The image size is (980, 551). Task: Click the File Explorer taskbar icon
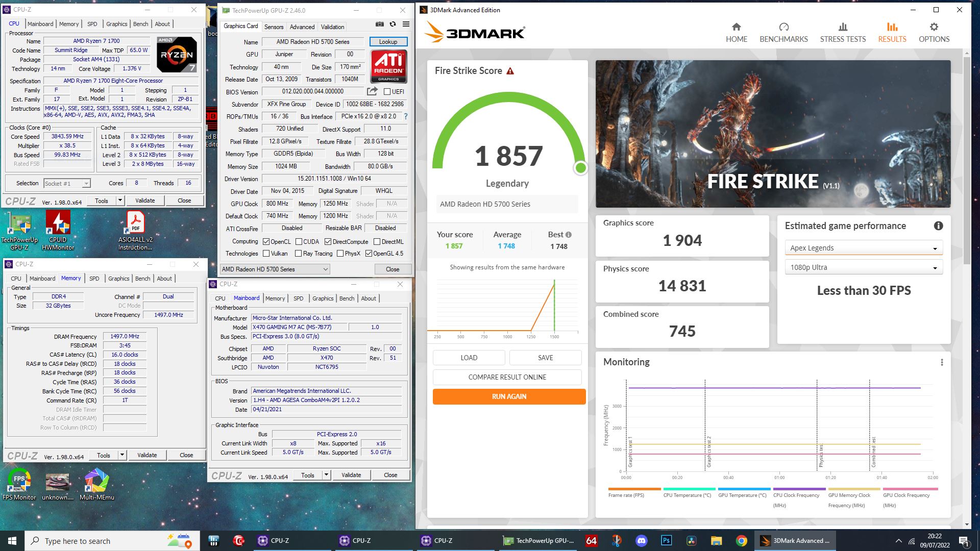pyautogui.click(x=716, y=540)
